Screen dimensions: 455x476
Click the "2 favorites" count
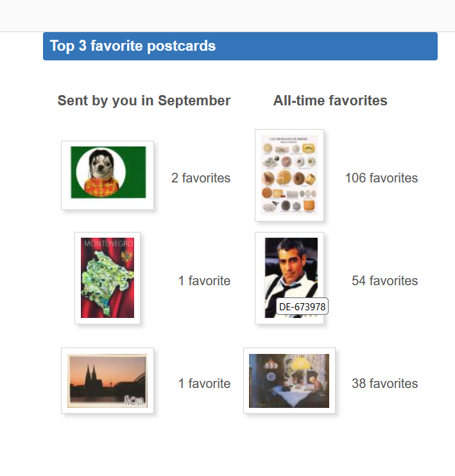point(200,178)
